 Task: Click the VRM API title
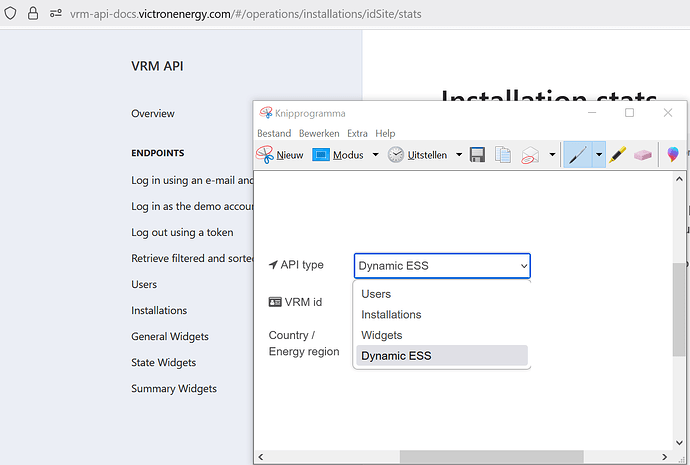157,66
